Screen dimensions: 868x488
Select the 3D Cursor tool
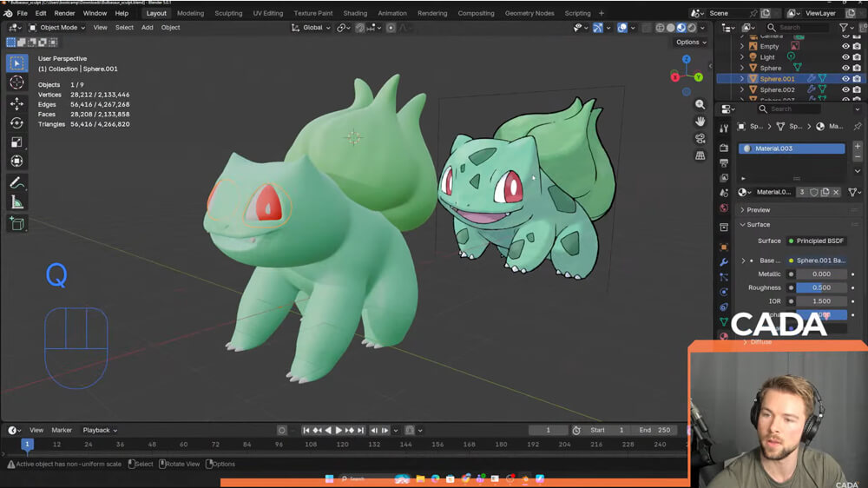pos(16,82)
